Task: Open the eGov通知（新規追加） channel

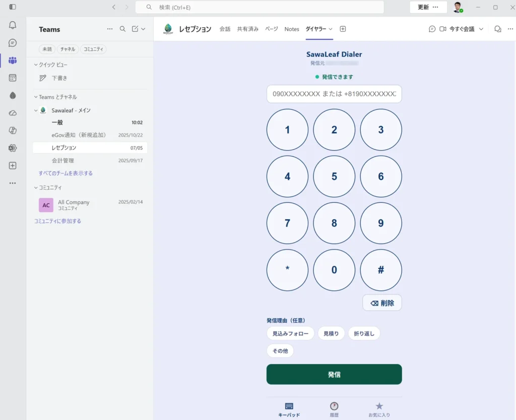Action: (x=90, y=135)
